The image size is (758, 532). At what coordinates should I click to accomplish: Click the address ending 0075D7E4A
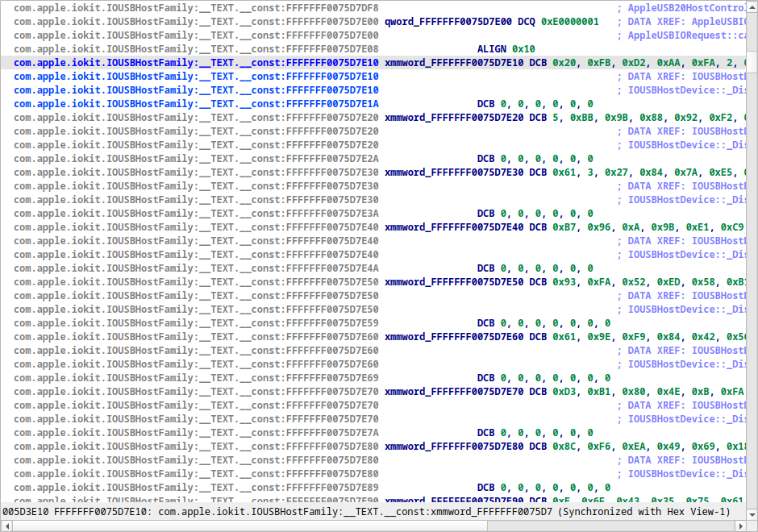(x=196, y=268)
